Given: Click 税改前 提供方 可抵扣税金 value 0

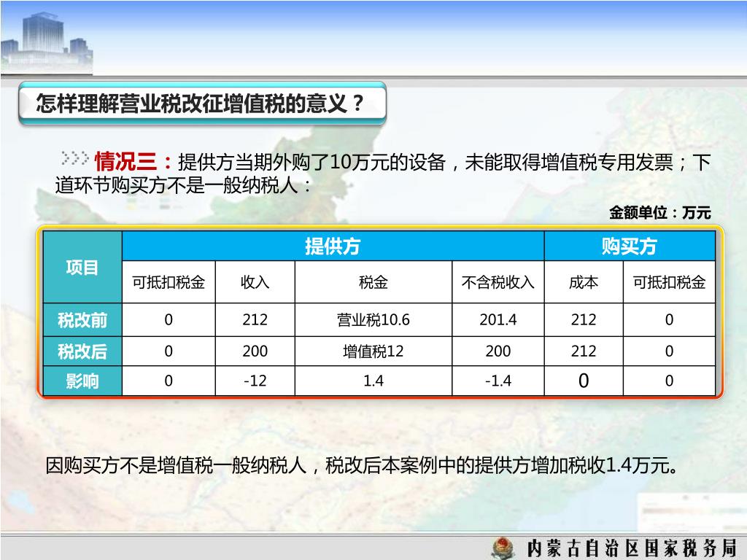Looking at the screenshot, I should coord(169,319).
